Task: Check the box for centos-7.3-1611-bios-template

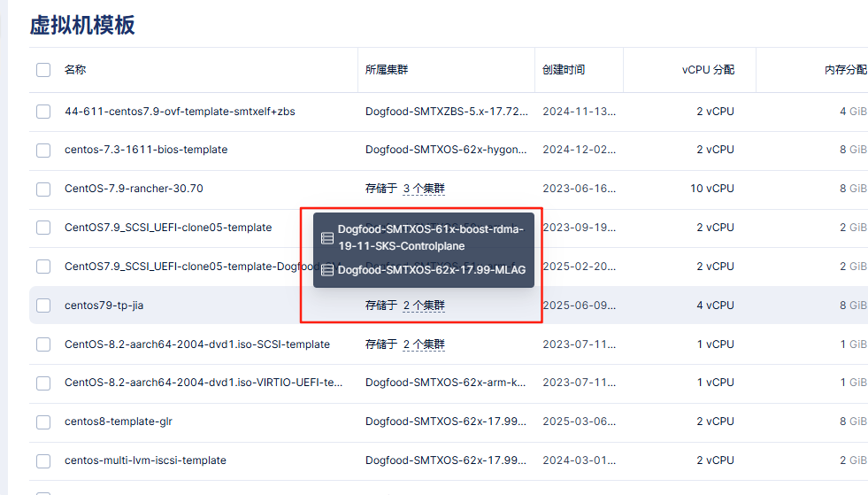Action: click(43, 151)
